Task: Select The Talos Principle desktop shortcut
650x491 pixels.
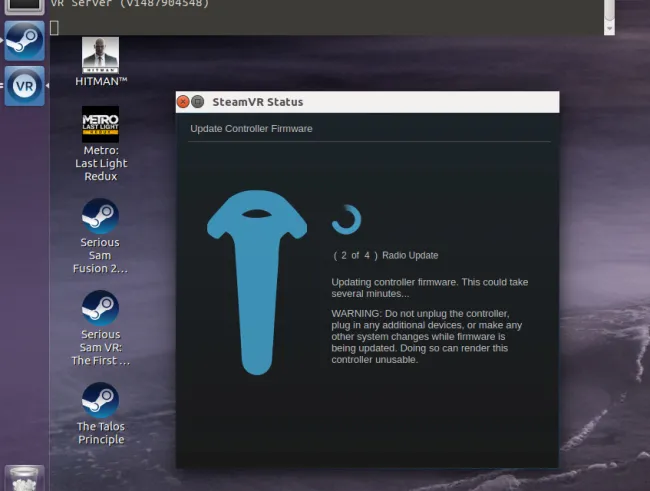Action: [101, 414]
